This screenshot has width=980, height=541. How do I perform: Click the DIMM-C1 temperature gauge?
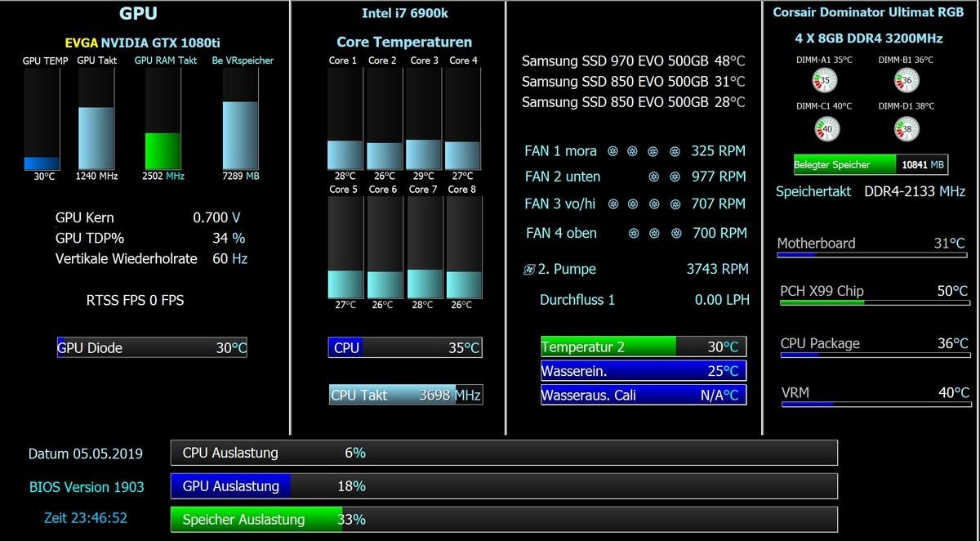[x=826, y=128]
